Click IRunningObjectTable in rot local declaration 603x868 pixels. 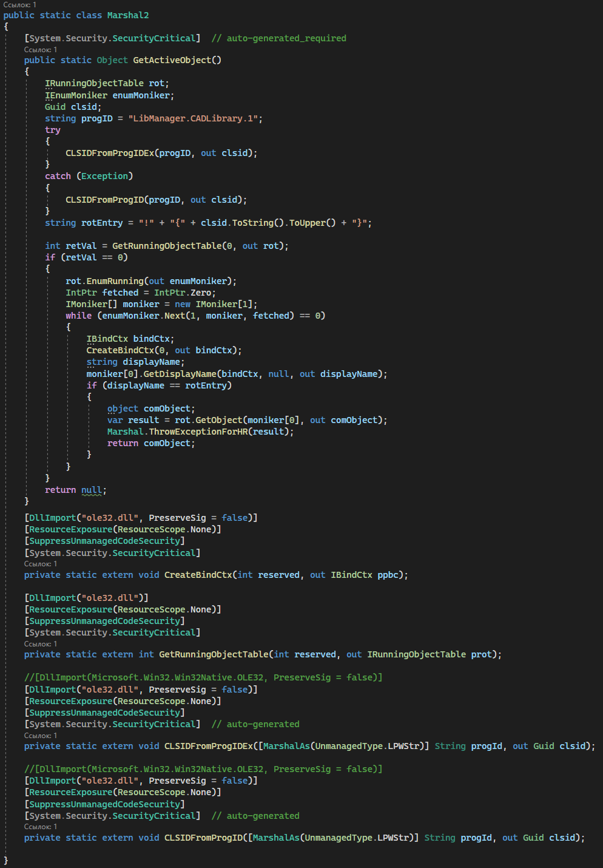(x=94, y=83)
